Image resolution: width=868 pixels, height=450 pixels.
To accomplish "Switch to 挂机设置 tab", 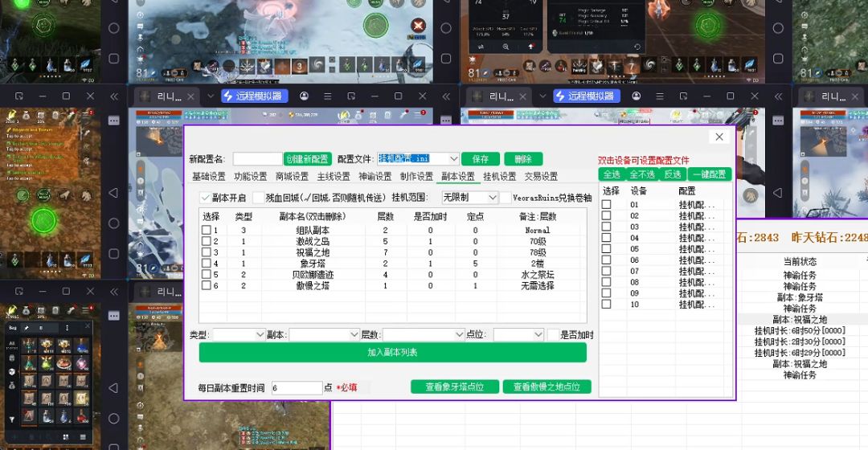I will [499, 177].
